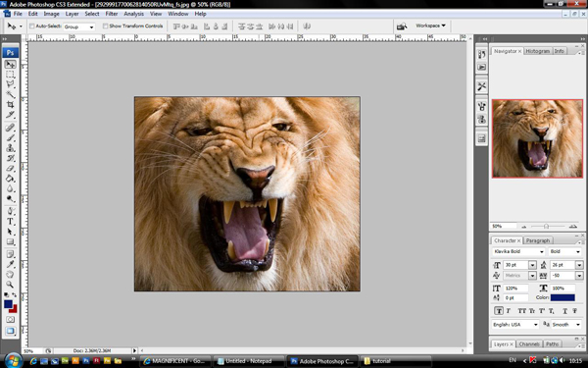
Task: Select the Crop tool
Action: tap(10, 104)
